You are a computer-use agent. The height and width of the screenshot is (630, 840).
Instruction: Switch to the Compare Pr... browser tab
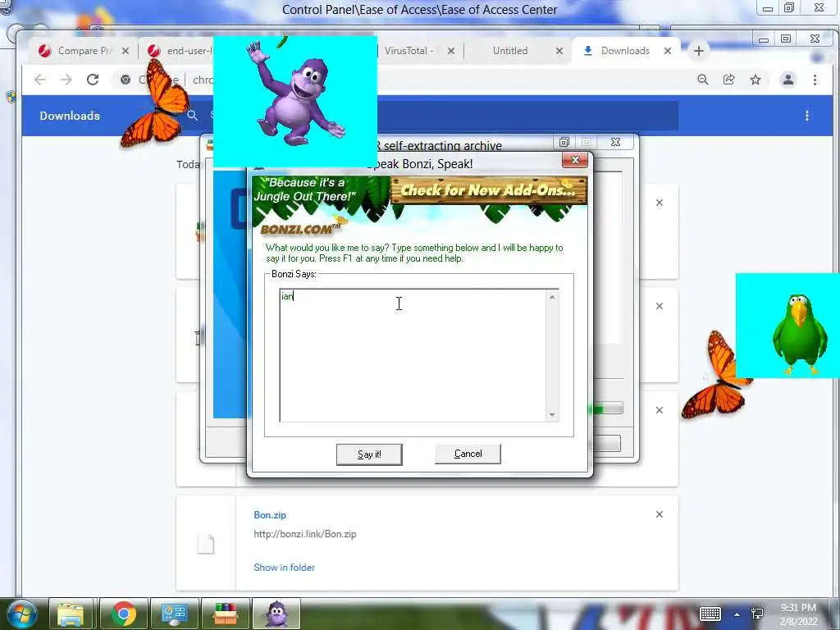tap(83, 51)
